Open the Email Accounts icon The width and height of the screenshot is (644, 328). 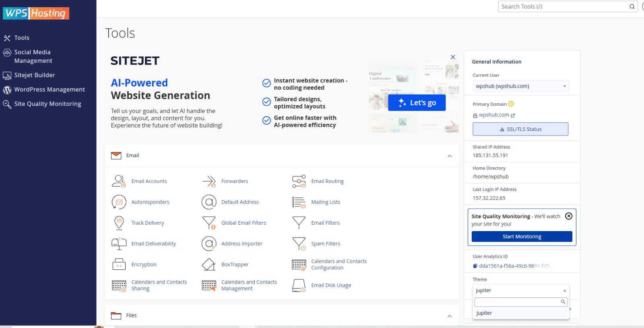(119, 181)
